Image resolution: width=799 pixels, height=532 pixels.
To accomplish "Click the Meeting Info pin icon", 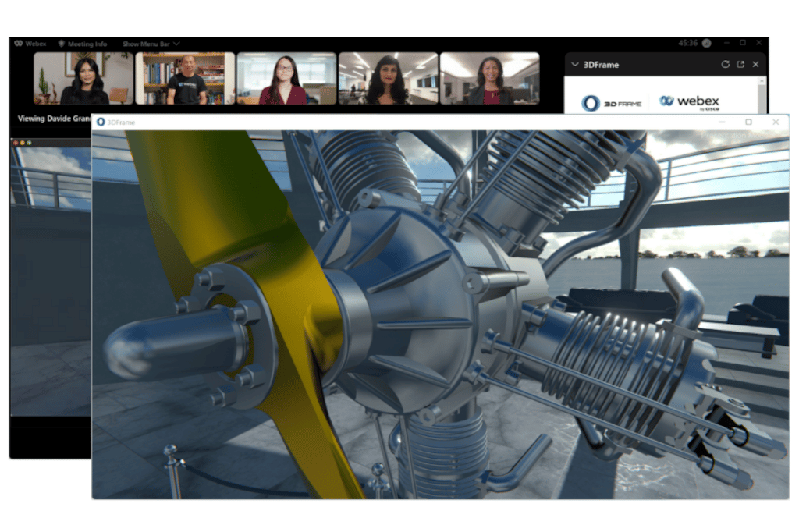I will point(61,44).
